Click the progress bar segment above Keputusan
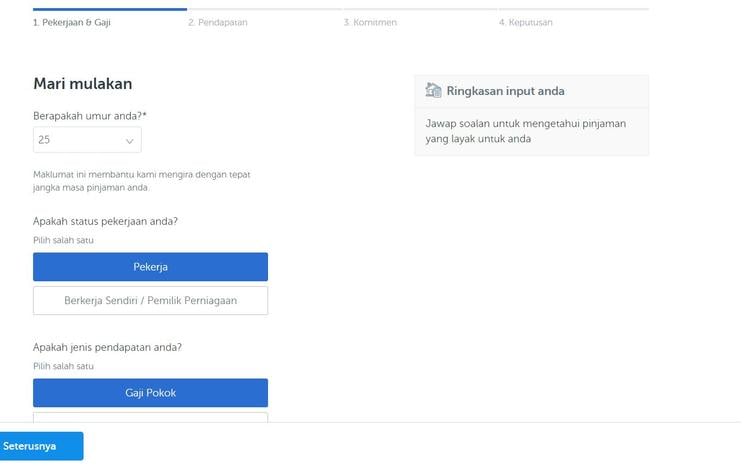Screen dimensions: 750x466 coord(574,9)
